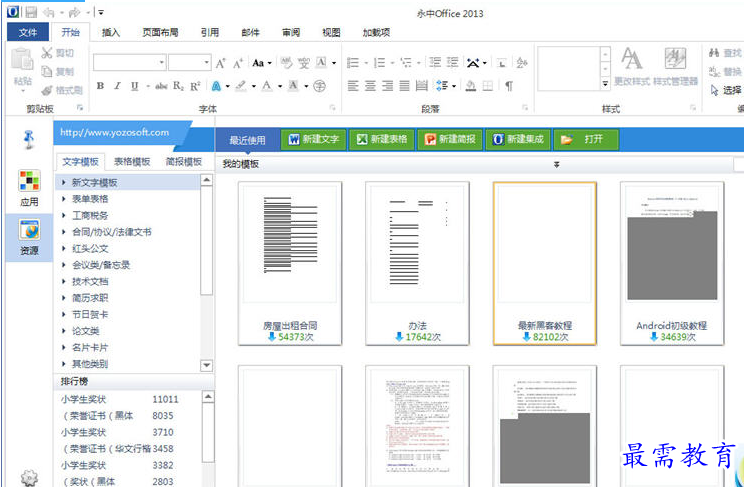This screenshot has height=487, width=744.
Task: Open the 应用 panel in the sidebar
Action: click(29, 188)
